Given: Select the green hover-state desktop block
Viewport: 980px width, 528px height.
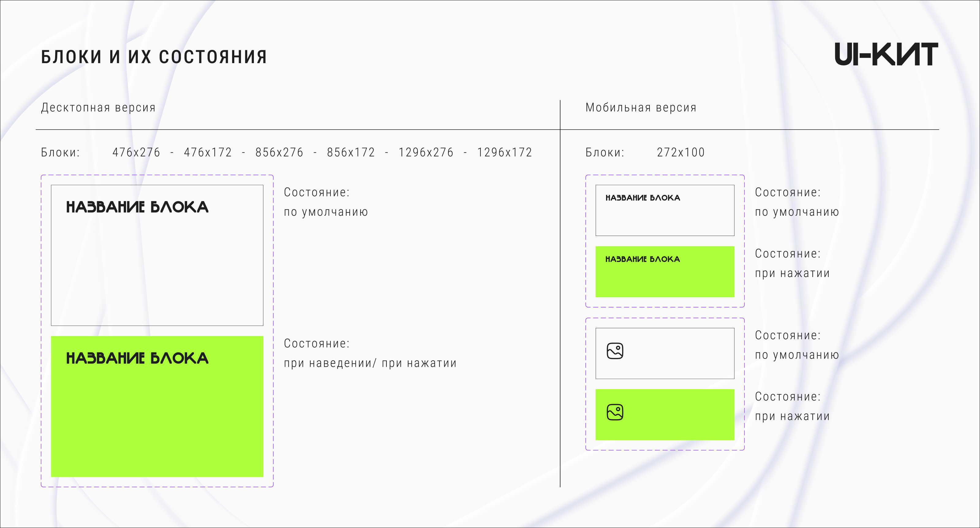Looking at the screenshot, I should pyautogui.click(x=157, y=406).
